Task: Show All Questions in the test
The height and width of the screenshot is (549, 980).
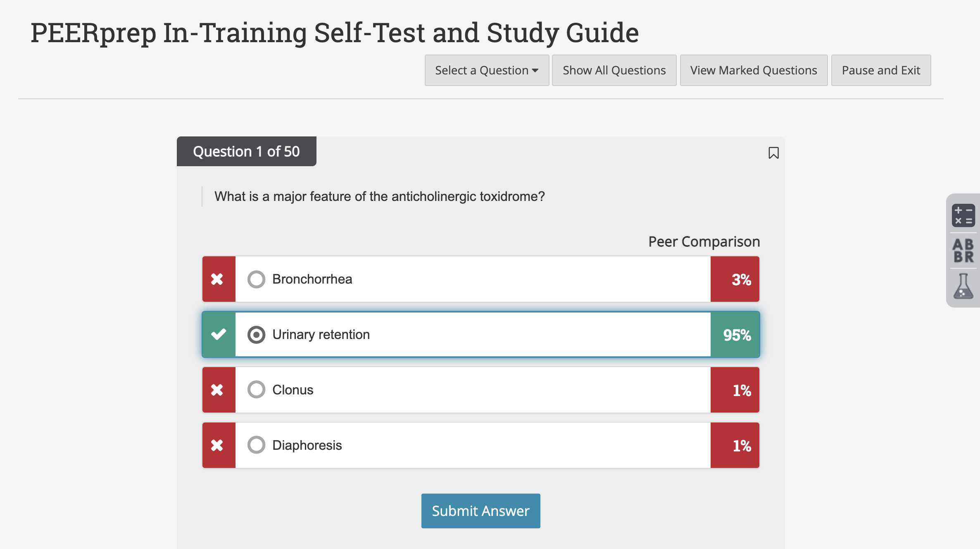Action: tap(614, 70)
